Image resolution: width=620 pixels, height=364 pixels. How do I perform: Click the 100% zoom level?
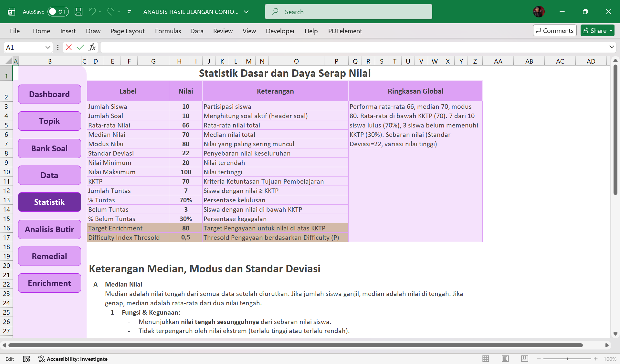tap(610, 359)
